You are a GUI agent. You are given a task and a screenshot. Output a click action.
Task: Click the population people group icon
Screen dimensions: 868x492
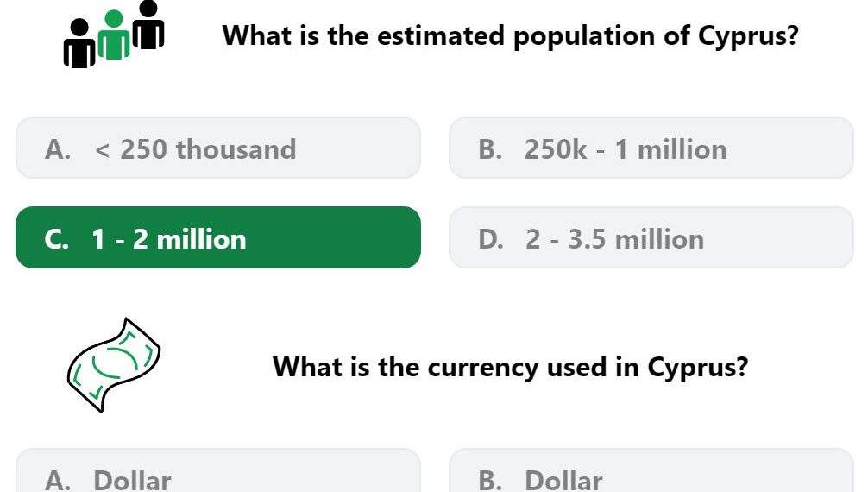[x=114, y=35]
